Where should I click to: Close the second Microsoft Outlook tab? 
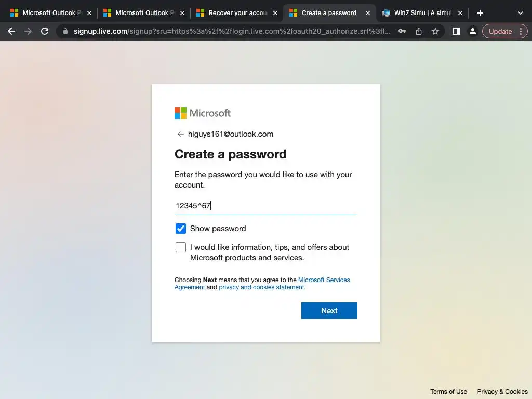[x=182, y=13]
